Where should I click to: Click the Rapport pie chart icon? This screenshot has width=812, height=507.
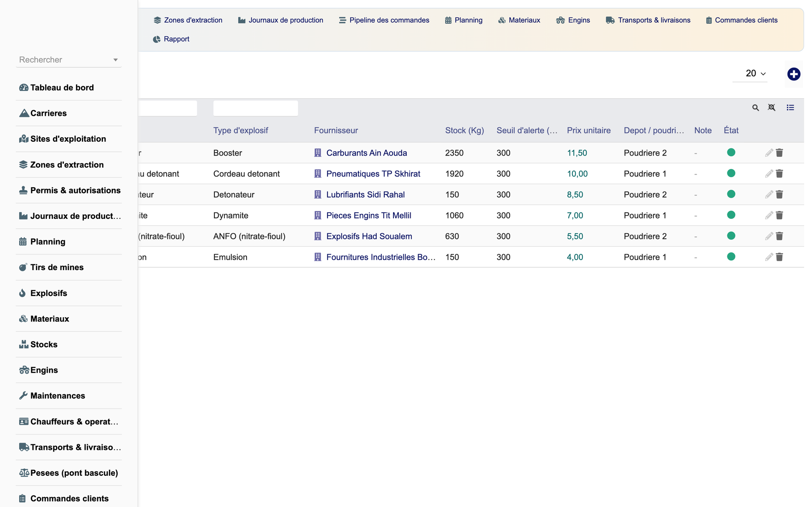(x=156, y=39)
